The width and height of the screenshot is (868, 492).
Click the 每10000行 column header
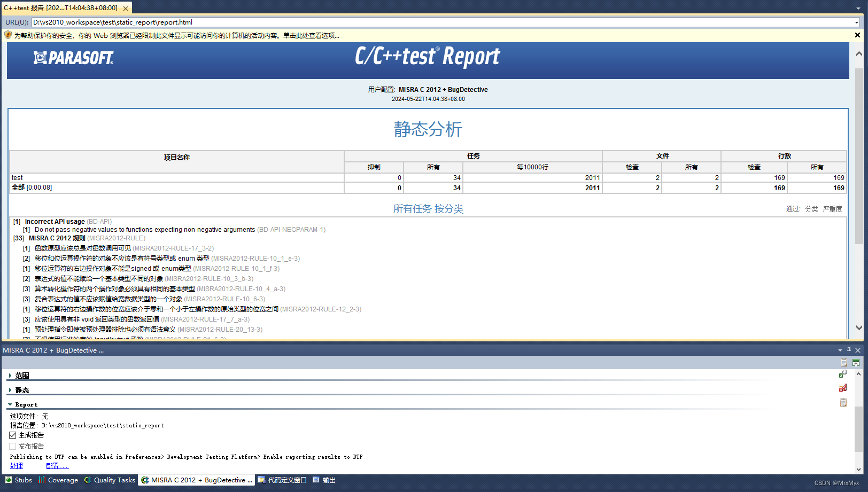pos(532,167)
